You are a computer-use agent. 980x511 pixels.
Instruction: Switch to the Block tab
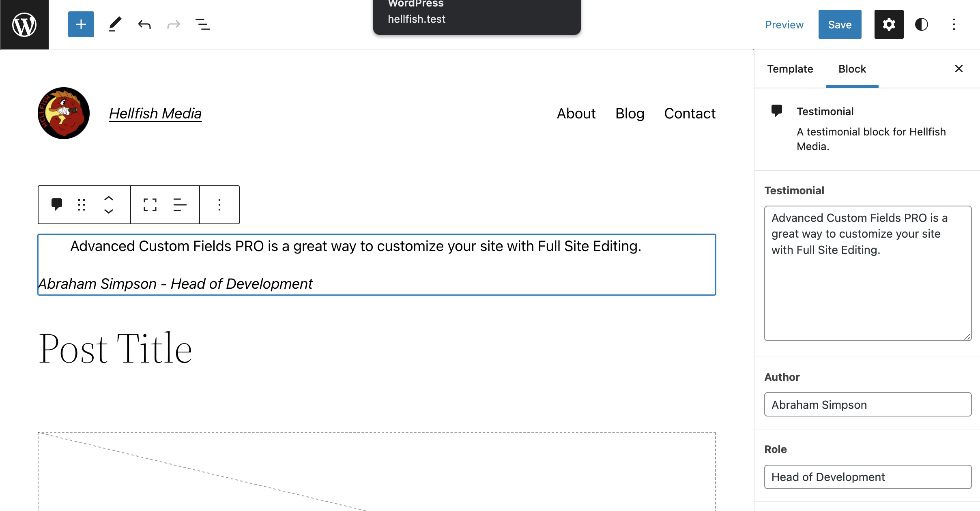(852, 69)
